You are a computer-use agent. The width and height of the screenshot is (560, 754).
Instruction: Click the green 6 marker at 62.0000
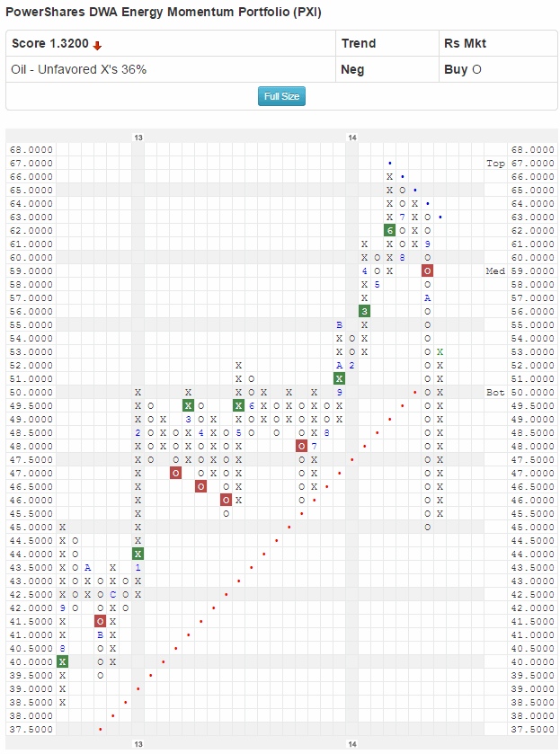389,231
